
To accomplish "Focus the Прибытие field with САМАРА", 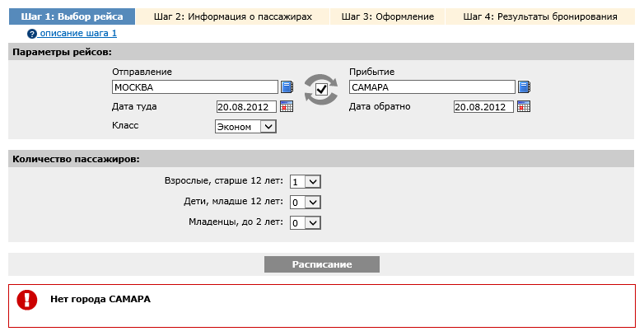I will click(432, 87).
